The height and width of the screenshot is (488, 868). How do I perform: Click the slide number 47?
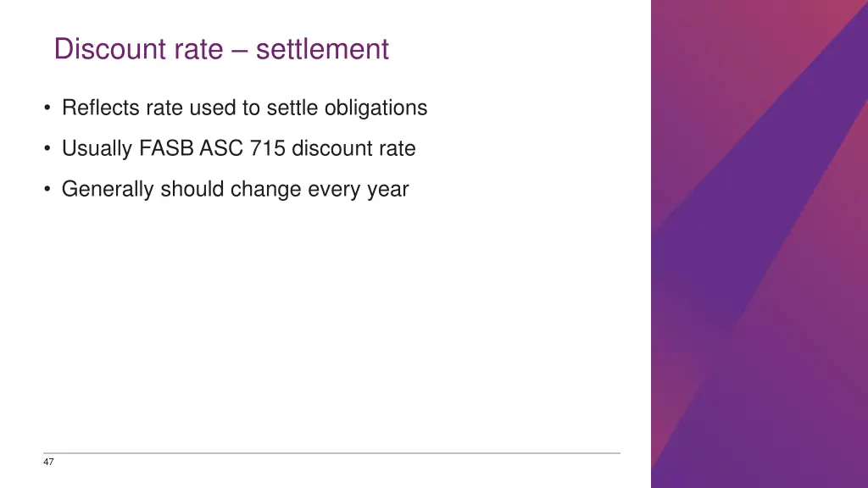[48, 462]
